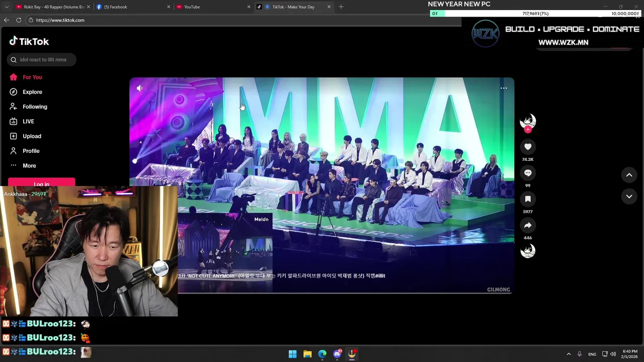Share the video with arrow icon

click(528, 225)
